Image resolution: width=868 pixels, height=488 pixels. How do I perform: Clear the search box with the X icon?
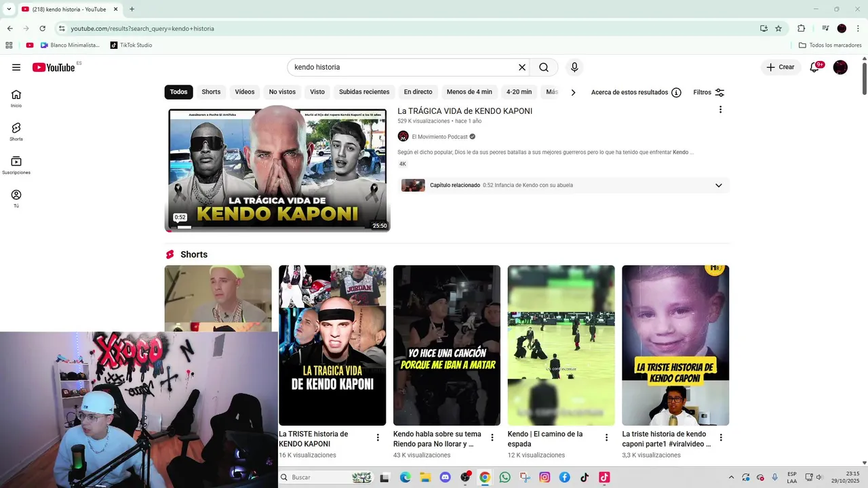pos(522,67)
